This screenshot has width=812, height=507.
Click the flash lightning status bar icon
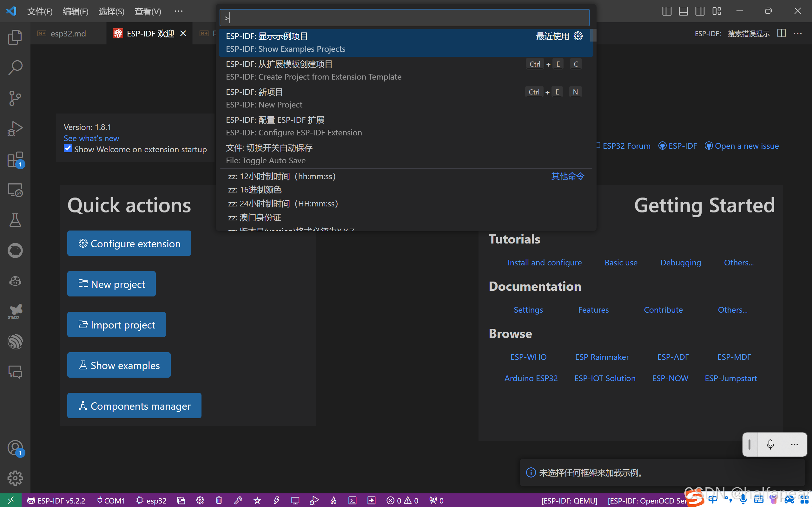click(x=276, y=501)
